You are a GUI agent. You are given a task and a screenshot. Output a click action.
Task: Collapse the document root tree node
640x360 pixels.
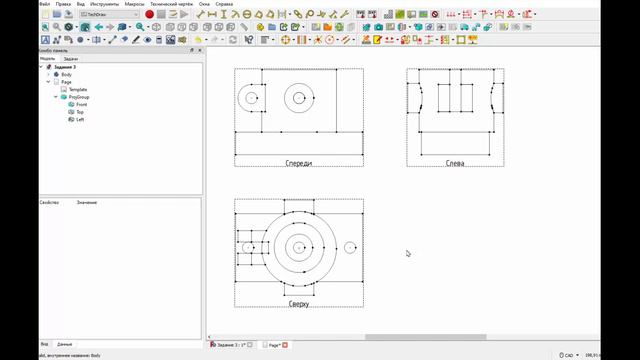[x=41, y=67]
